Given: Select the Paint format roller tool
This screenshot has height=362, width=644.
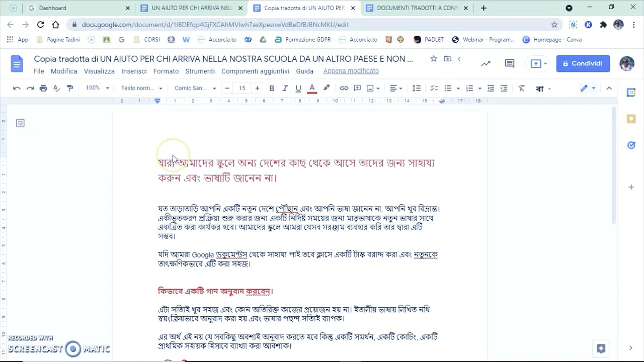Looking at the screenshot, I should pos(70,88).
